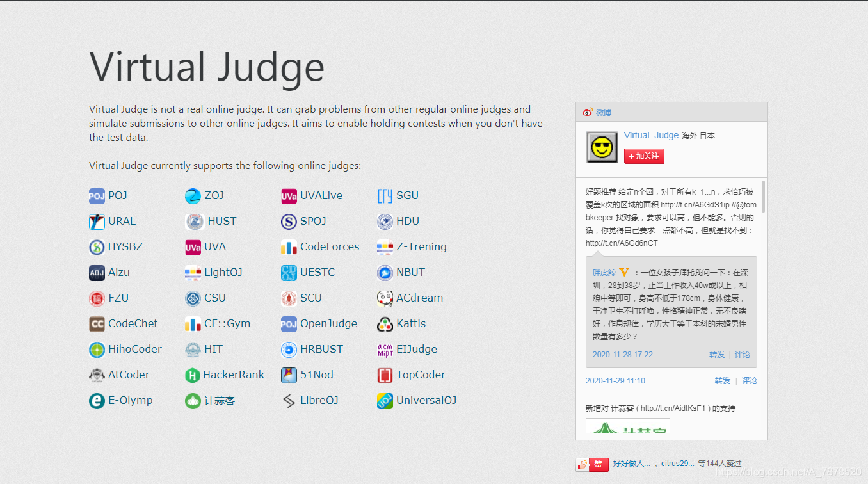Click the Z-Trening logo icon
The image size is (868, 484).
click(385, 247)
